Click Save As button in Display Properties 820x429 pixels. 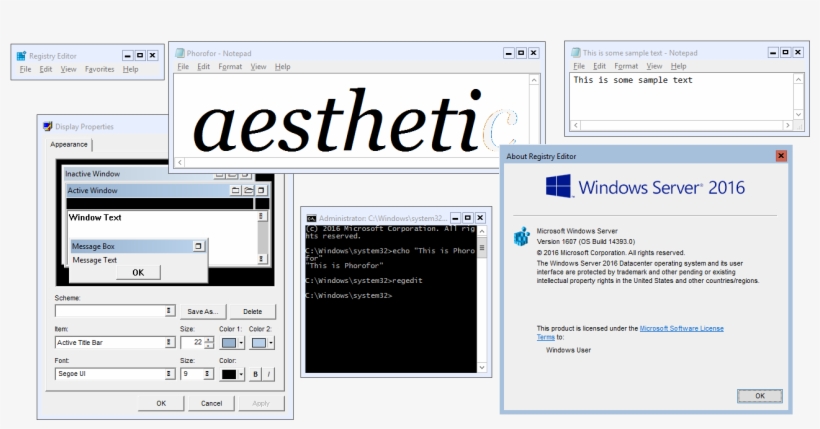click(203, 311)
